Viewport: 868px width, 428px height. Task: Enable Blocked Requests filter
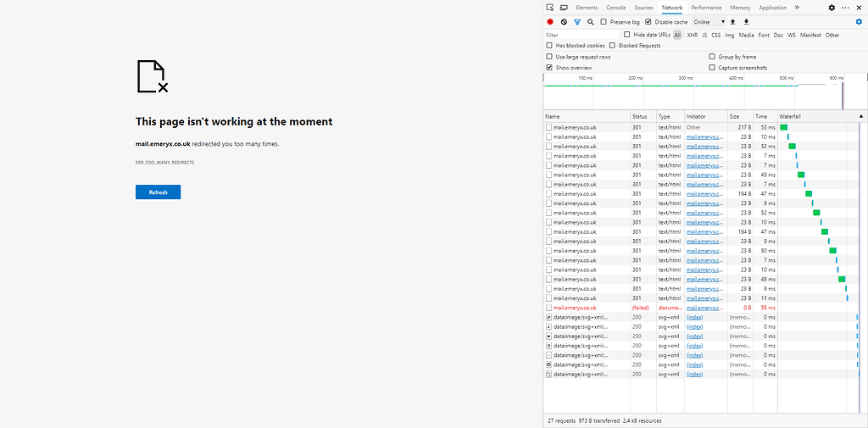[x=613, y=46]
